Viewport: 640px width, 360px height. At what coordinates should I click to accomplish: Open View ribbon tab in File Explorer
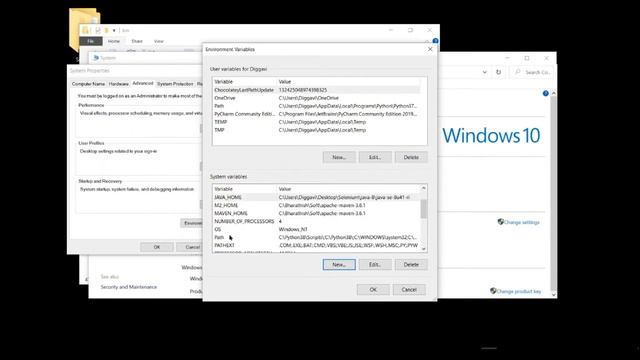(x=159, y=41)
